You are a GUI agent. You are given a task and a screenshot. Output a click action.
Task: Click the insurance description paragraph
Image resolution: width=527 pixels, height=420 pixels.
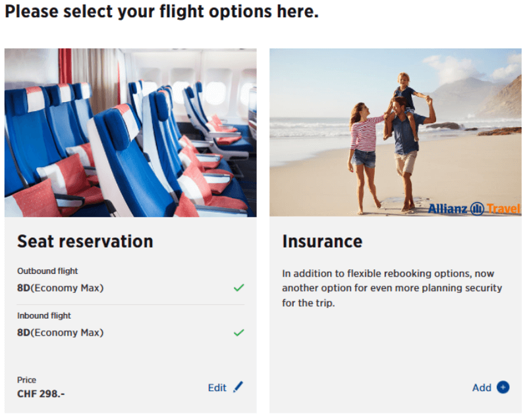point(392,288)
